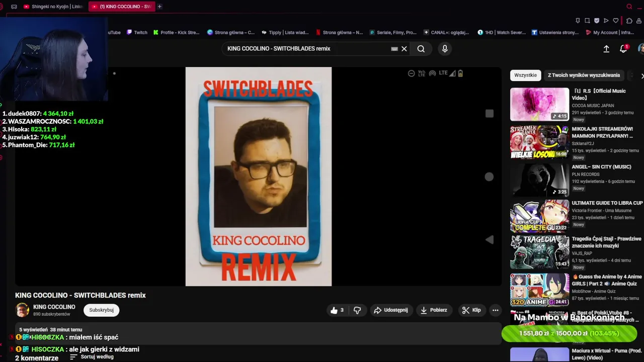Click the shield icon in browser toolbar

(597, 21)
